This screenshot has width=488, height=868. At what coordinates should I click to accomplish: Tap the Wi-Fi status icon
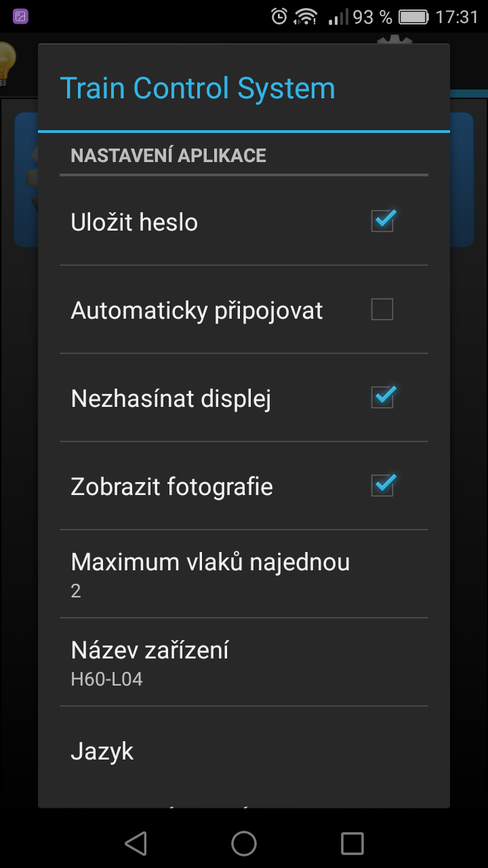(x=306, y=16)
